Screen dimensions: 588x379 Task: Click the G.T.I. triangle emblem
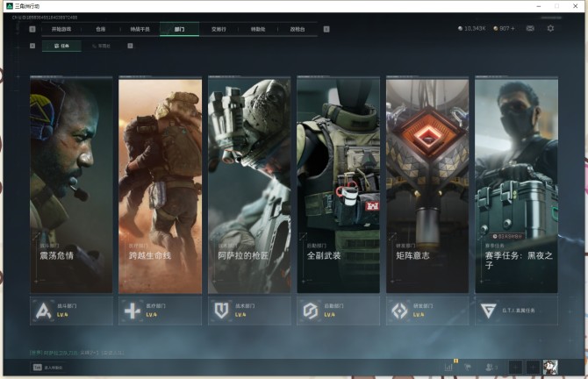point(488,311)
